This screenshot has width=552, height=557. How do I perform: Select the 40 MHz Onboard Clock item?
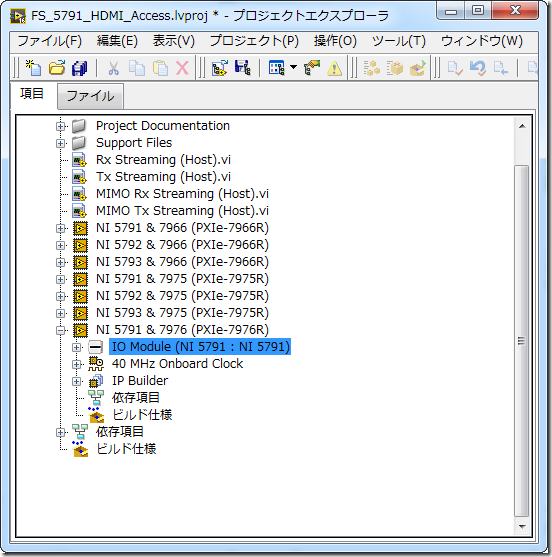tap(177, 364)
